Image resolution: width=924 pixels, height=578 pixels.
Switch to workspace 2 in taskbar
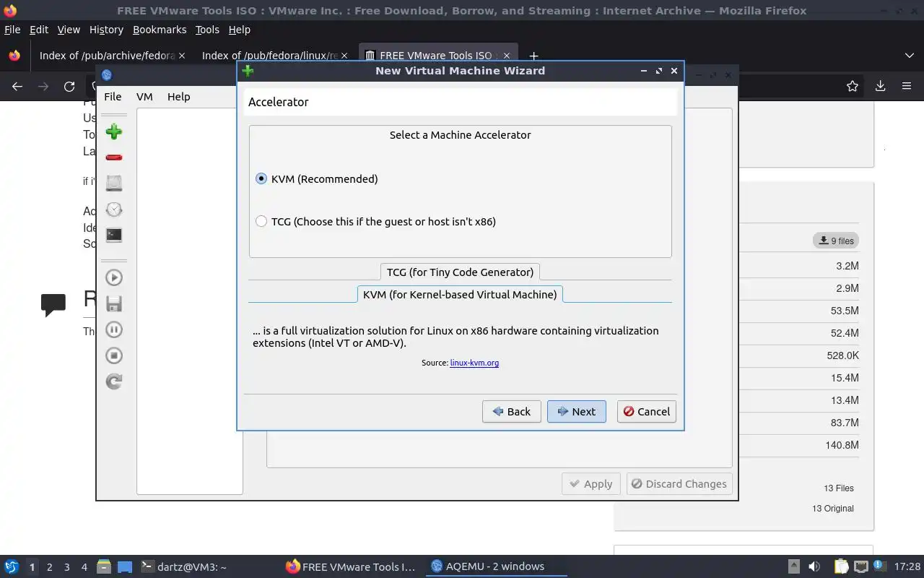[49, 567]
